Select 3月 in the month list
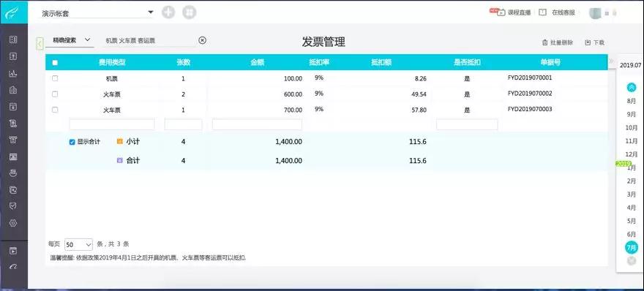This screenshot has width=644, height=291. click(632, 194)
